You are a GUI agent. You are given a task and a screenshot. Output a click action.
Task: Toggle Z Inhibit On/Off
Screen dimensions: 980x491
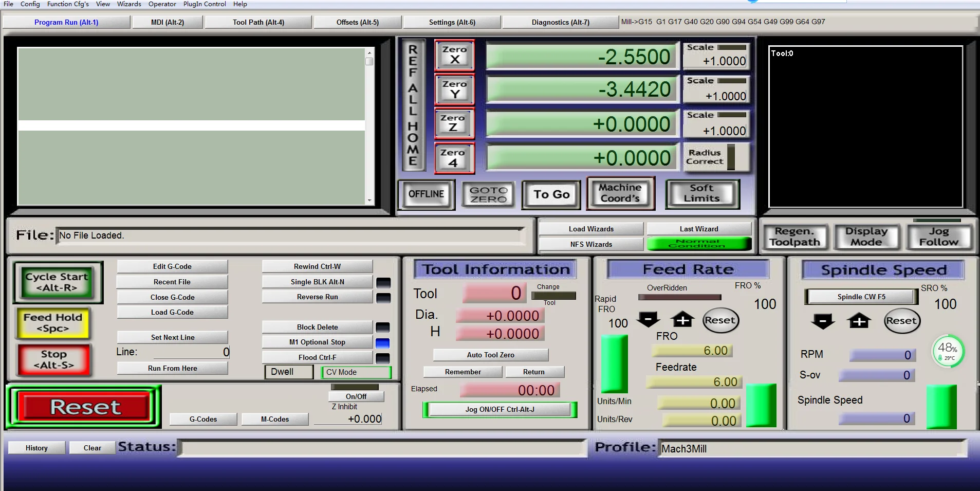click(x=356, y=396)
